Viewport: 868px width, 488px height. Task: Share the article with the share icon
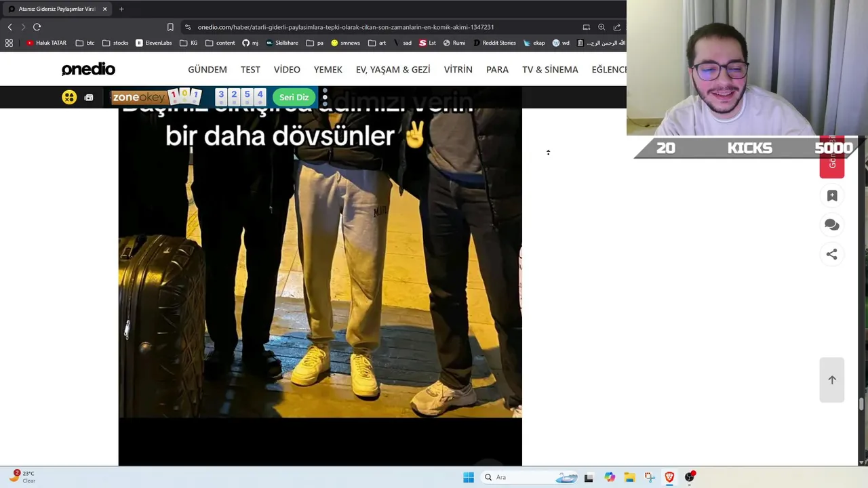[832, 254]
